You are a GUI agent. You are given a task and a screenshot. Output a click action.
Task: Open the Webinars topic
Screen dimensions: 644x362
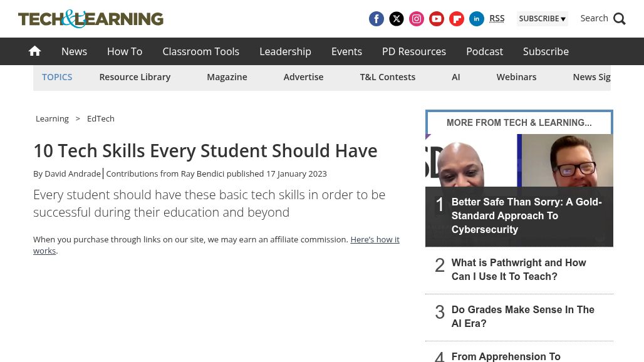pyautogui.click(x=516, y=76)
